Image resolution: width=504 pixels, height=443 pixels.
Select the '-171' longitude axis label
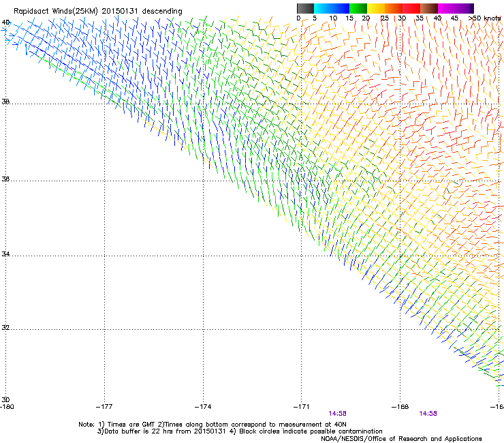click(x=301, y=407)
